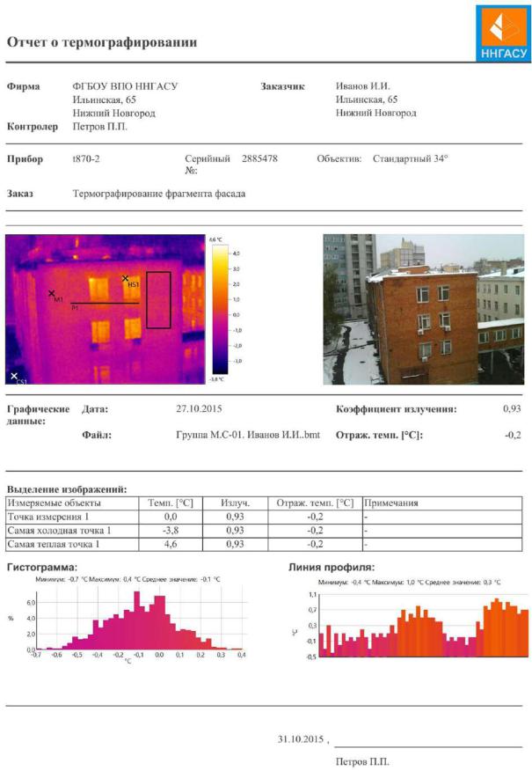Click lens value 'Стандартный 34°'
This screenshot has width=532, height=778.
[410, 158]
